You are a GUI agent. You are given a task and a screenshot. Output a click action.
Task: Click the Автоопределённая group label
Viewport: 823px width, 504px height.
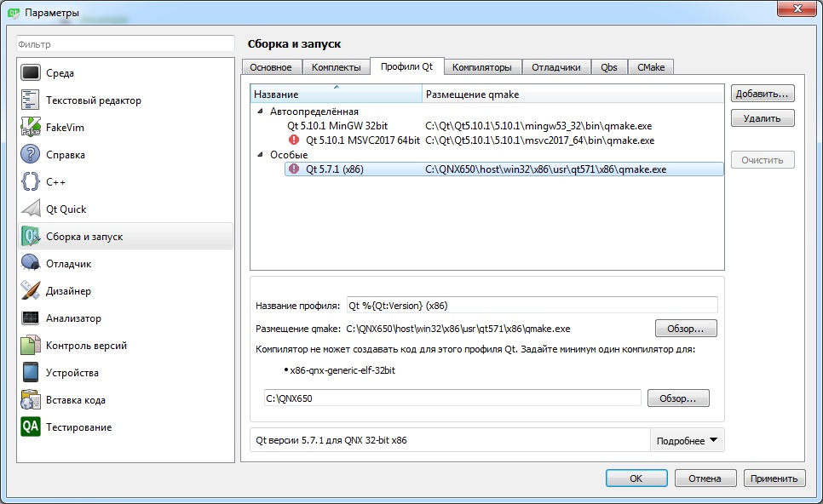314,112
